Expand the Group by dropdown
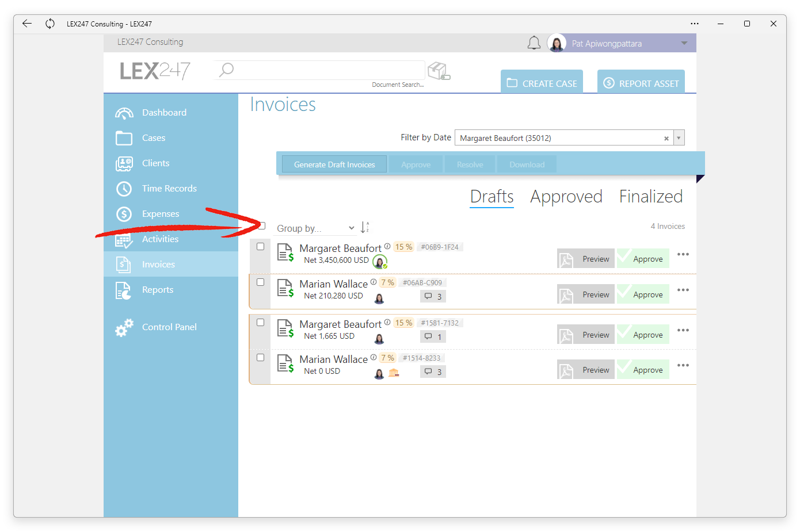This screenshot has height=532, width=800. (315, 228)
